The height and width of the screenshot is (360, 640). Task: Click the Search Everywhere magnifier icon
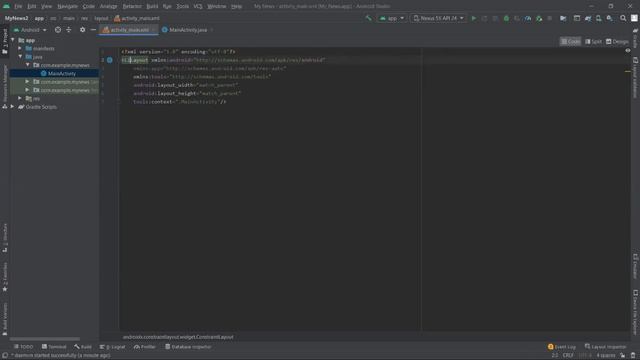[x=623, y=18]
